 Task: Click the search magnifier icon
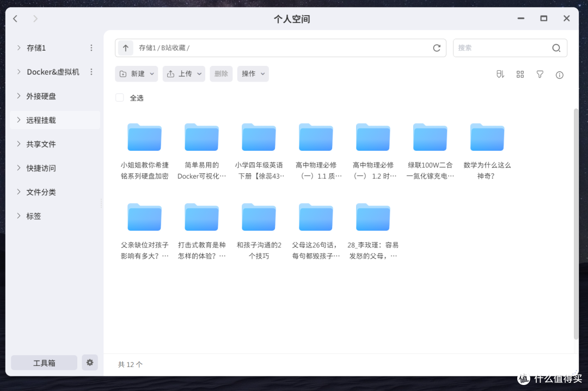coord(556,48)
